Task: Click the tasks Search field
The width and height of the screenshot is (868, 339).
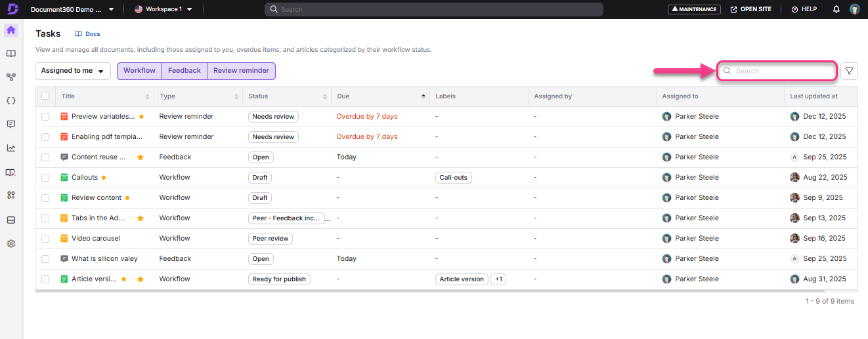Action: [x=777, y=71]
